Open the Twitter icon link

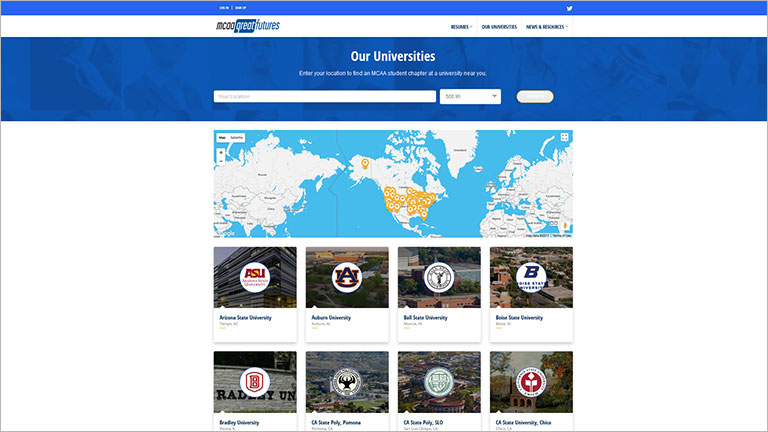click(569, 8)
